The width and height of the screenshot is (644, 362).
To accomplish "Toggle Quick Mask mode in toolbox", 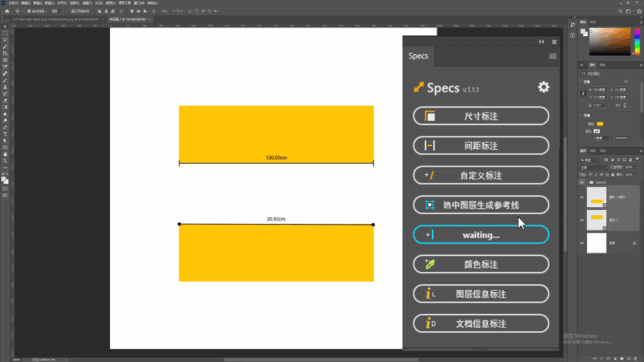I will (5, 189).
